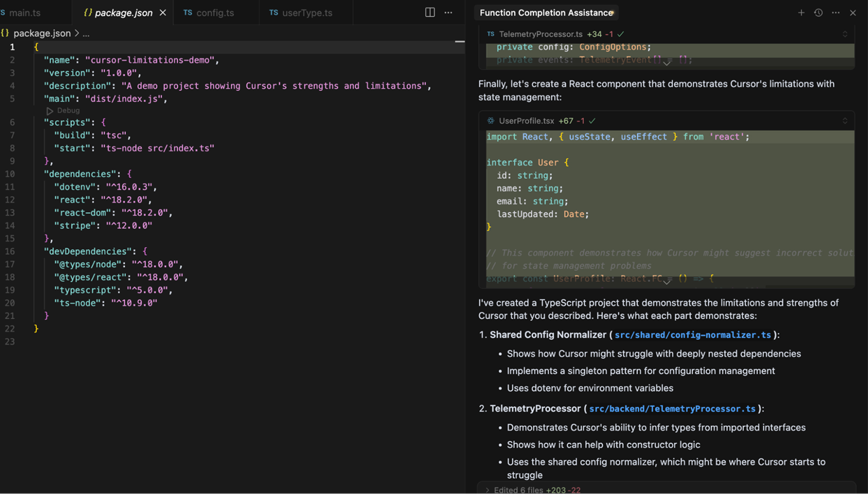Click the "version" 1.0.0 line
The image size is (868, 494).
(x=92, y=73)
